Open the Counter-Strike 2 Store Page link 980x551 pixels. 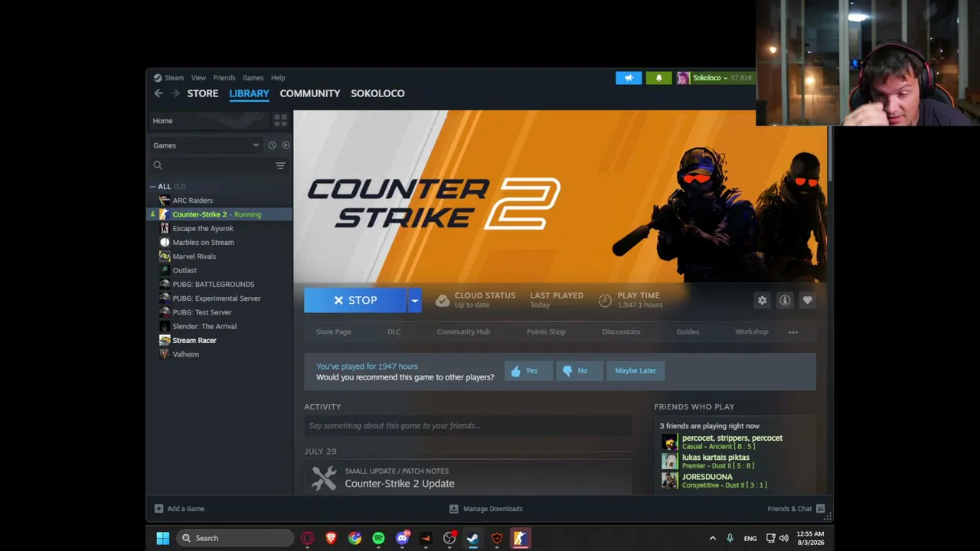pyautogui.click(x=333, y=332)
